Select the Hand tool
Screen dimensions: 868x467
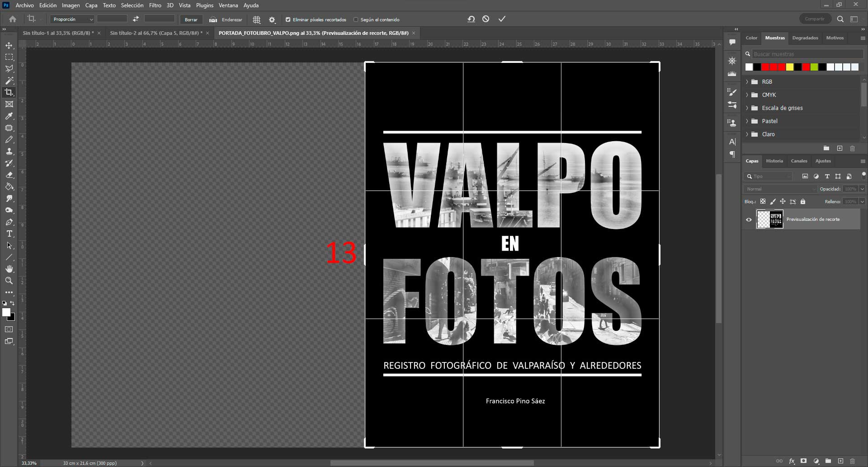pyautogui.click(x=9, y=268)
